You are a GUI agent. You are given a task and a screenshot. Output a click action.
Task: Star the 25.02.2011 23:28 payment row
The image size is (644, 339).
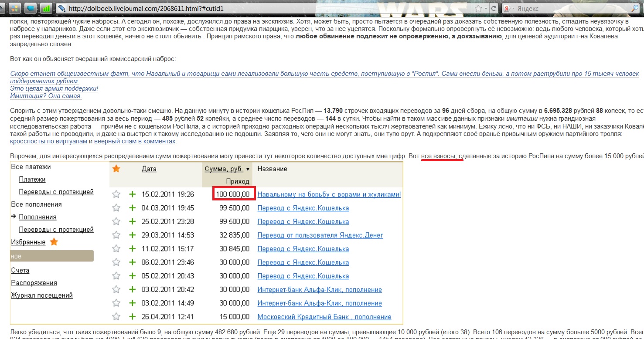tap(116, 221)
